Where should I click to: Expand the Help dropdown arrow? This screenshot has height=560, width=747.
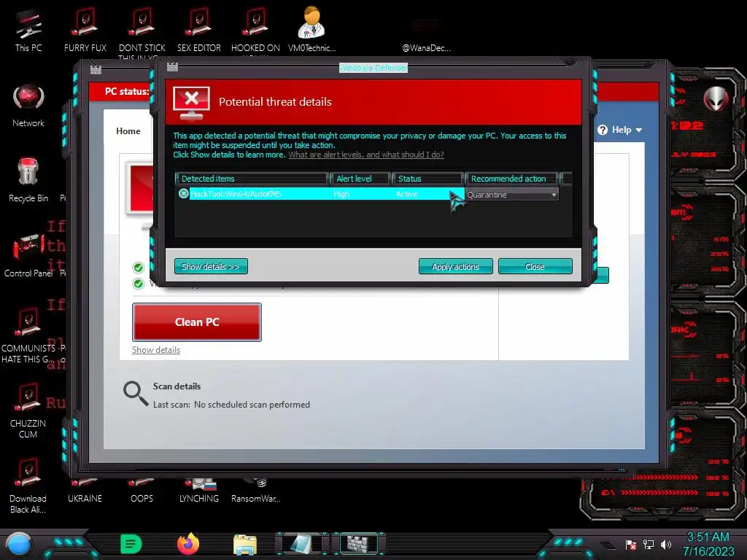(x=639, y=130)
